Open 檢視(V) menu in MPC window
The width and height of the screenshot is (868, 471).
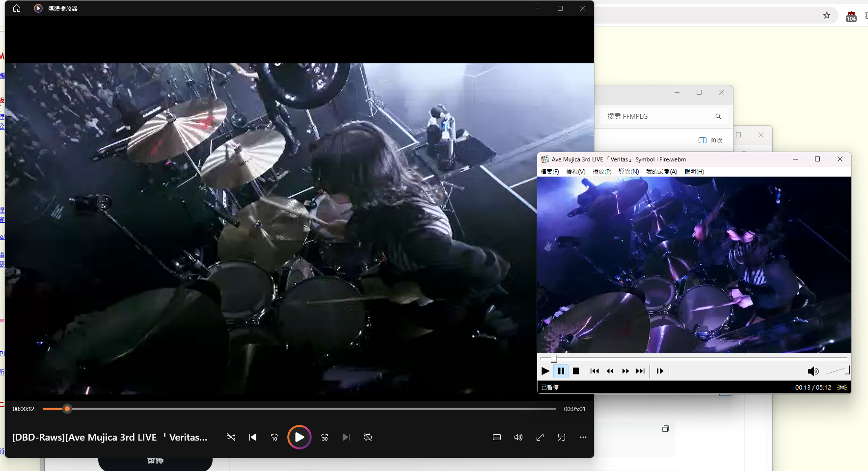(576, 172)
